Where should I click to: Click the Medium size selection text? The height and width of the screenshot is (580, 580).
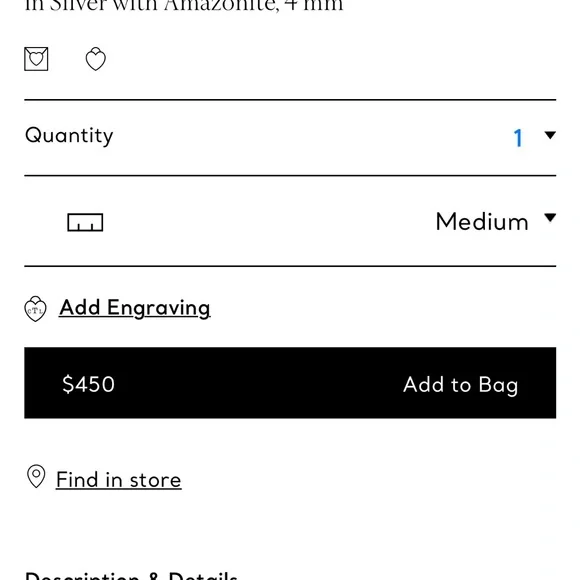482,222
